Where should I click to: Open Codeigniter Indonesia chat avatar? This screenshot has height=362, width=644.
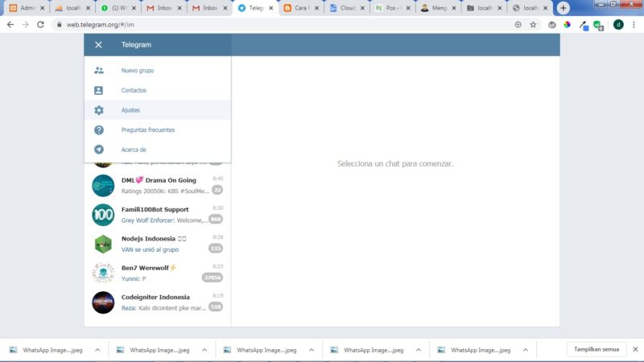coord(103,302)
